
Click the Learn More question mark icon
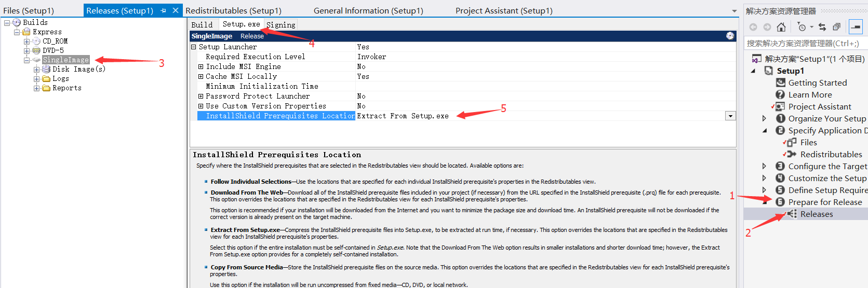tap(780, 94)
